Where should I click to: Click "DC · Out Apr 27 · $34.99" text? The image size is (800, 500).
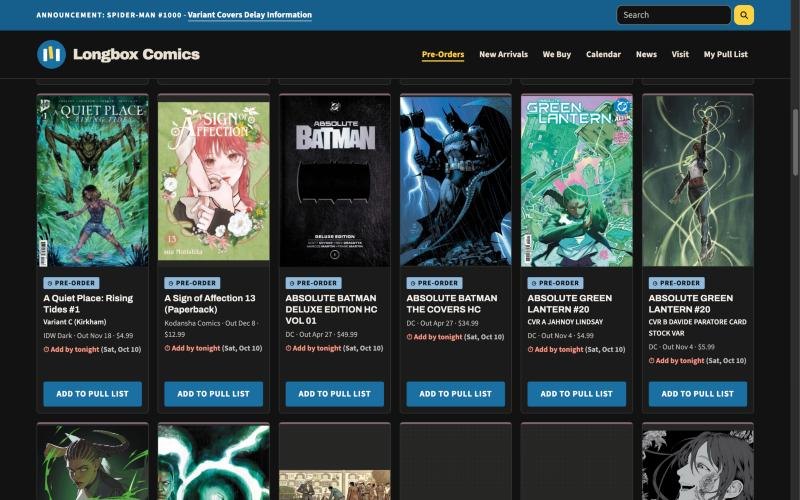(442, 323)
